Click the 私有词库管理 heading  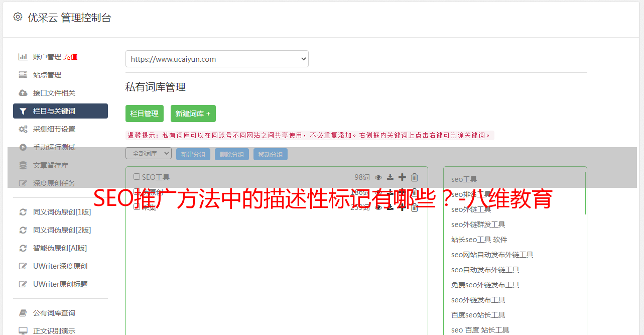point(156,87)
